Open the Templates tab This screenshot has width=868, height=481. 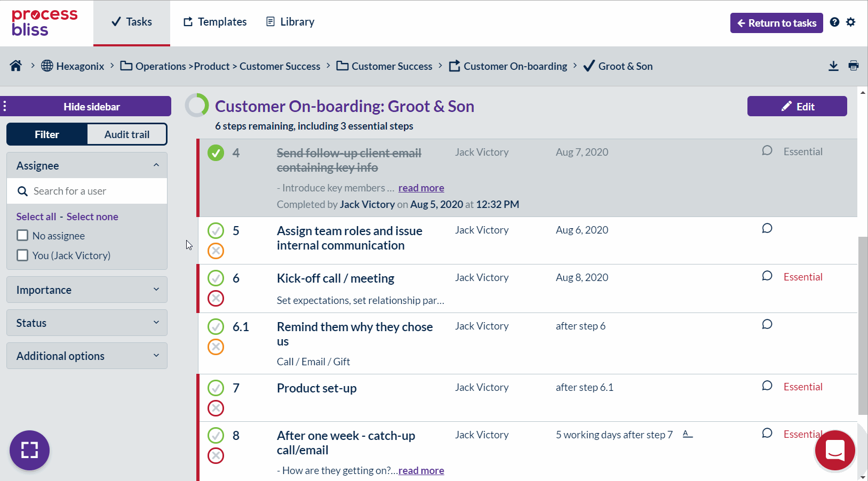tap(215, 22)
